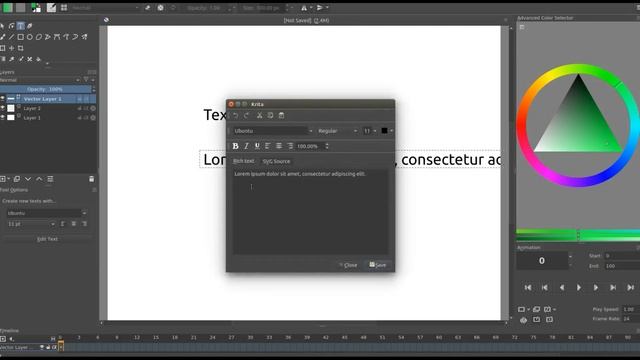This screenshot has width=640, height=360.
Task: Jump to first animation frame
Action: tap(528, 288)
